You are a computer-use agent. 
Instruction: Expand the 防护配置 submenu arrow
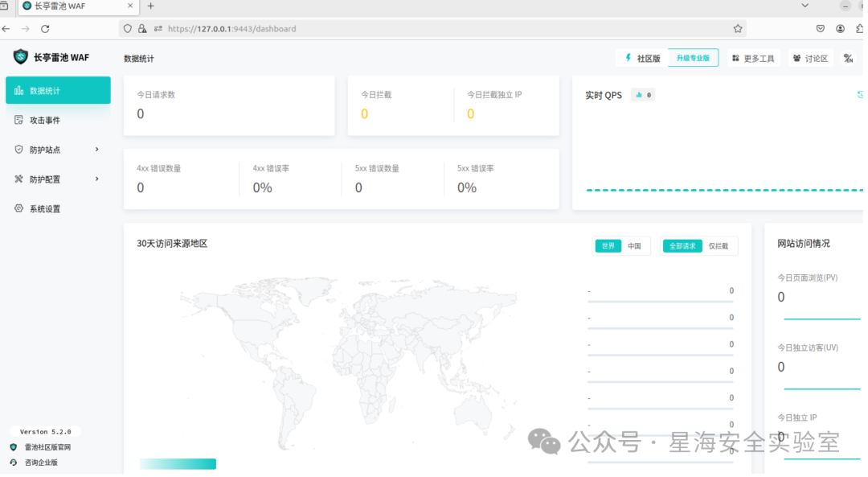coord(97,179)
